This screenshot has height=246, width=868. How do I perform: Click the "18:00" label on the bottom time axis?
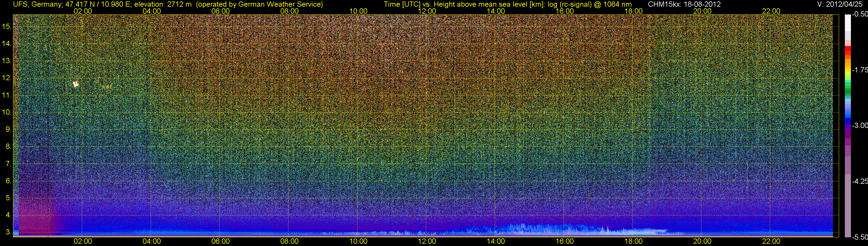633,241
